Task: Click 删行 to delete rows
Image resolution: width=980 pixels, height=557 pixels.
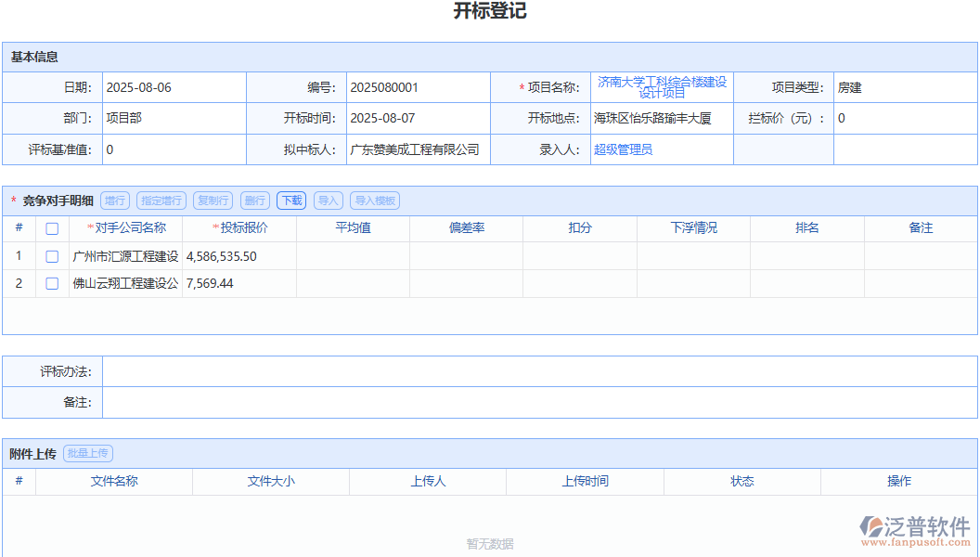Action: [255, 200]
